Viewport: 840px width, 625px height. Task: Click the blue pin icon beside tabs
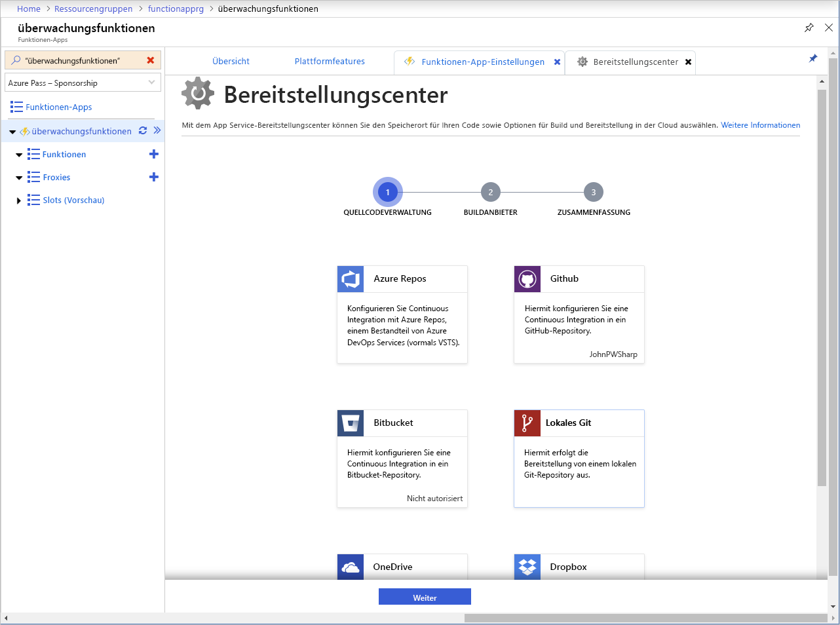coord(813,58)
